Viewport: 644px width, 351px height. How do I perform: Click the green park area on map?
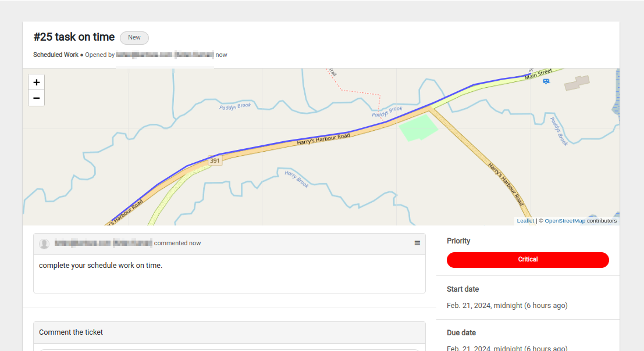[418, 128]
